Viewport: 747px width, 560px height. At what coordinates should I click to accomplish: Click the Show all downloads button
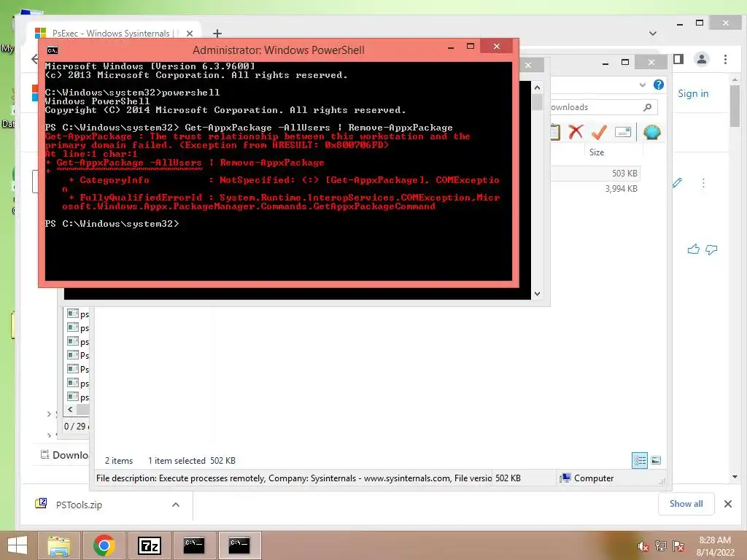(x=686, y=504)
